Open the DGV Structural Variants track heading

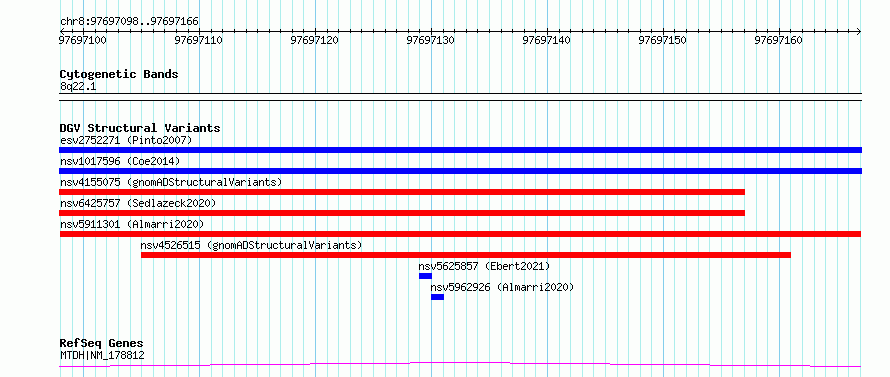pyautogui.click(x=140, y=128)
